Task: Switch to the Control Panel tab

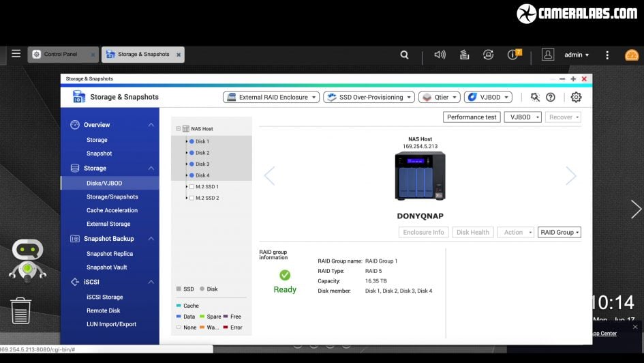Action: click(63, 55)
